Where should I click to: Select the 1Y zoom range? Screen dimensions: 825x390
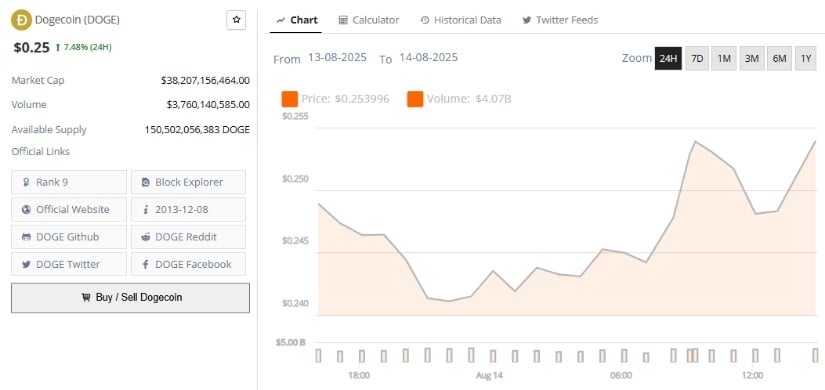pos(806,58)
